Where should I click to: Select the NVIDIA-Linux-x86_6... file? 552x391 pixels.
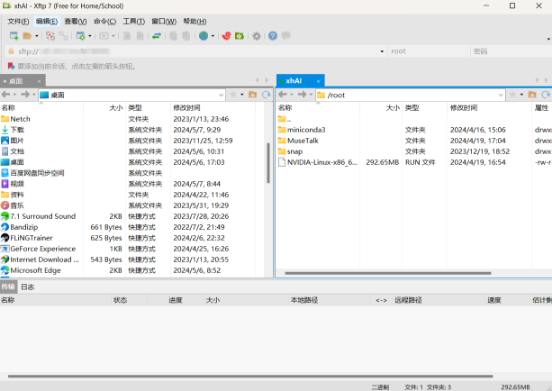tap(318, 162)
